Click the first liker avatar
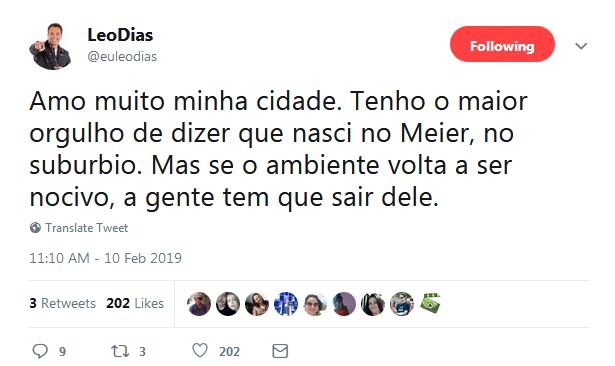Viewport: 615px width, 366px height. (199, 304)
